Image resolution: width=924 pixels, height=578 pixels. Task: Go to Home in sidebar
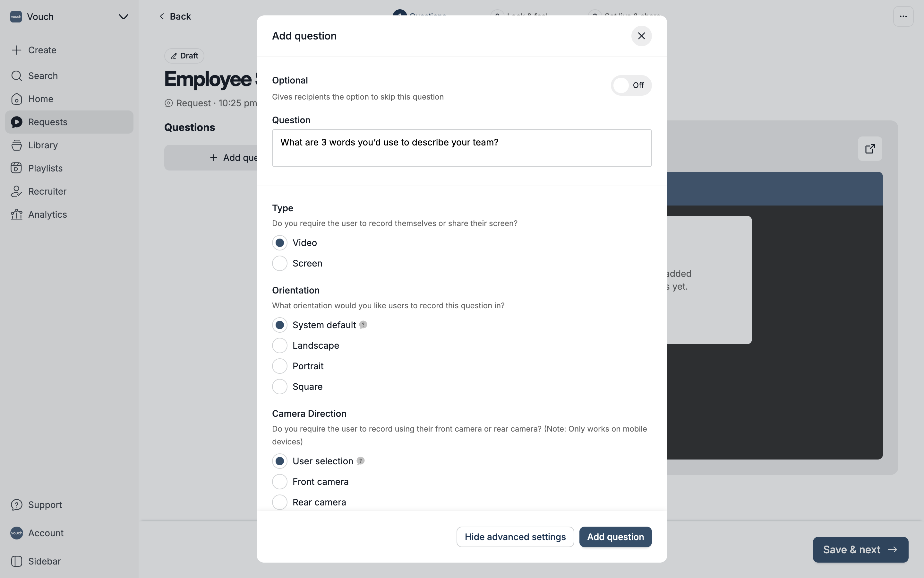coord(69,99)
